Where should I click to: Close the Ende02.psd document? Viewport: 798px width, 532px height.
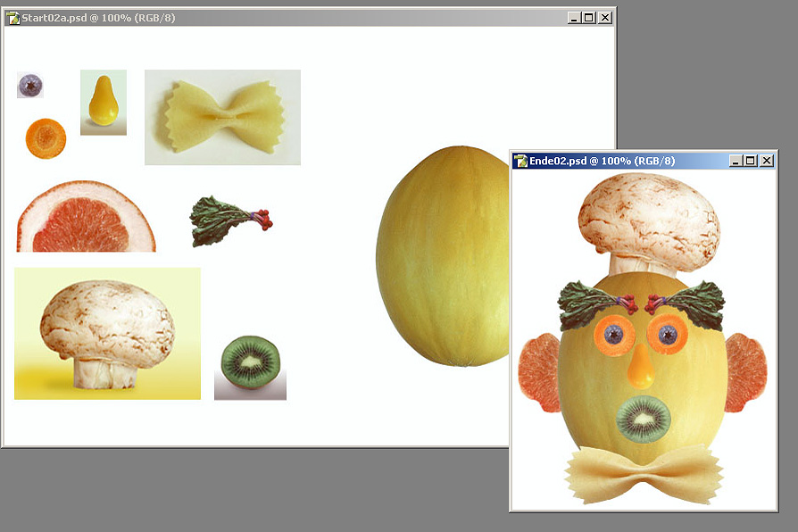pos(767,161)
